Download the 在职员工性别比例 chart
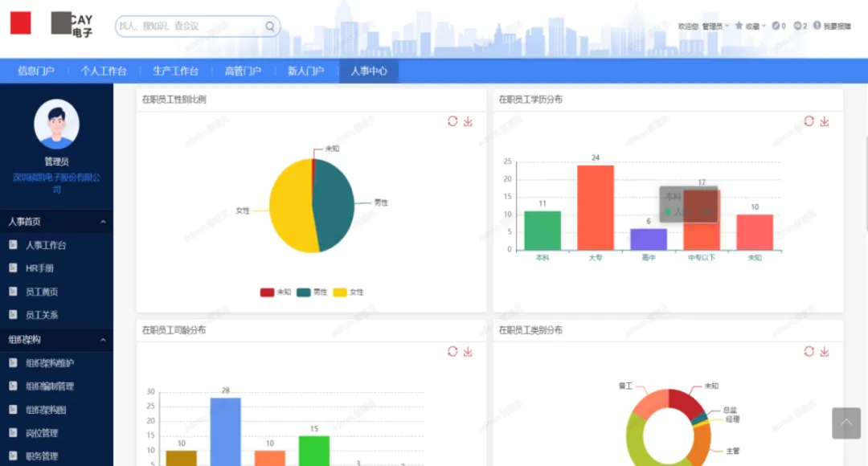Viewport: 868px width, 466px height. pyautogui.click(x=468, y=121)
